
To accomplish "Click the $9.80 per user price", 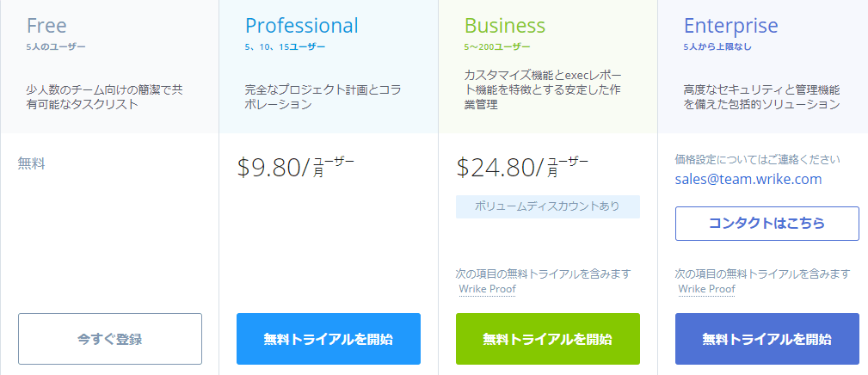I will (x=295, y=167).
